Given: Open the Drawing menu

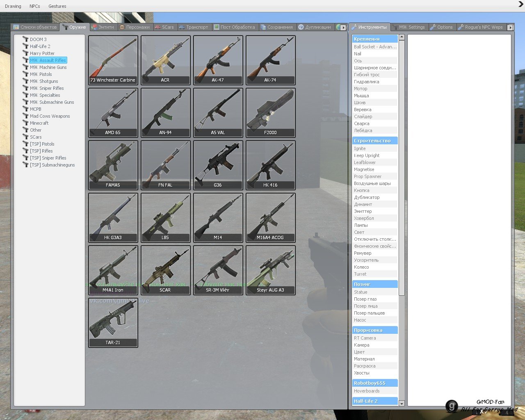Looking at the screenshot, I should pos(13,6).
